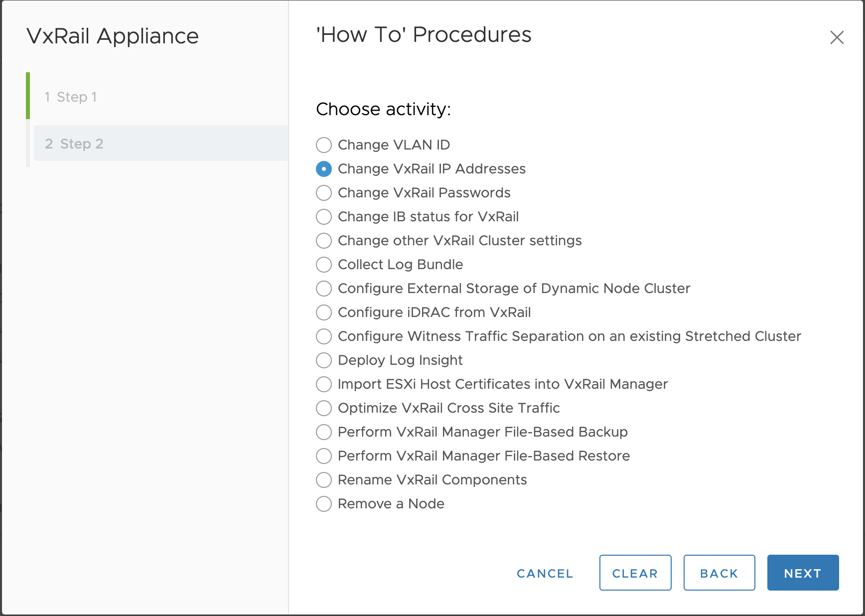The image size is (865, 616).
Task: Choose Rename VxRail Components activity
Action: tap(324, 480)
